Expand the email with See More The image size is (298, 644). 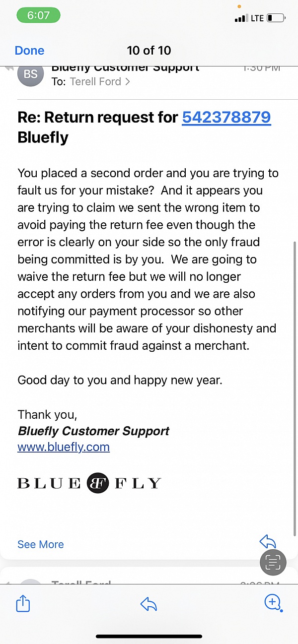click(41, 544)
